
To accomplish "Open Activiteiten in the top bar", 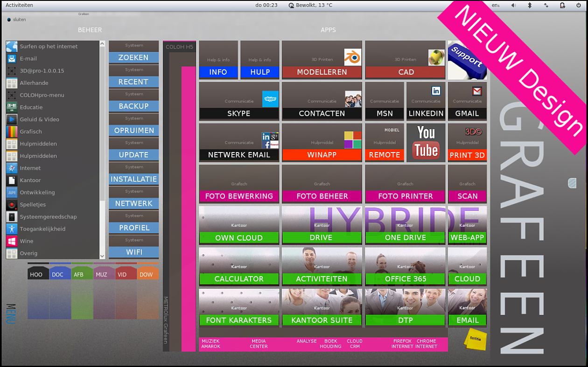I will coord(19,5).
